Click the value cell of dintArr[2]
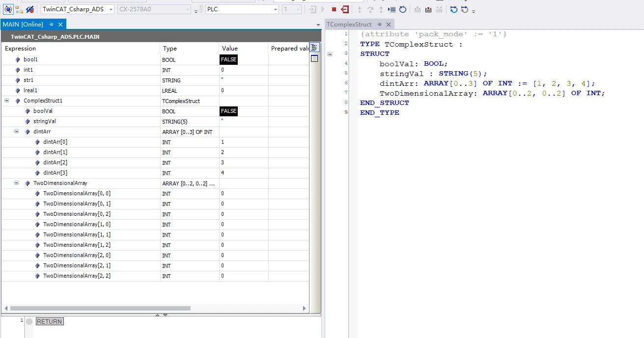This screenshot has height=338, width=644. (244, 162)
